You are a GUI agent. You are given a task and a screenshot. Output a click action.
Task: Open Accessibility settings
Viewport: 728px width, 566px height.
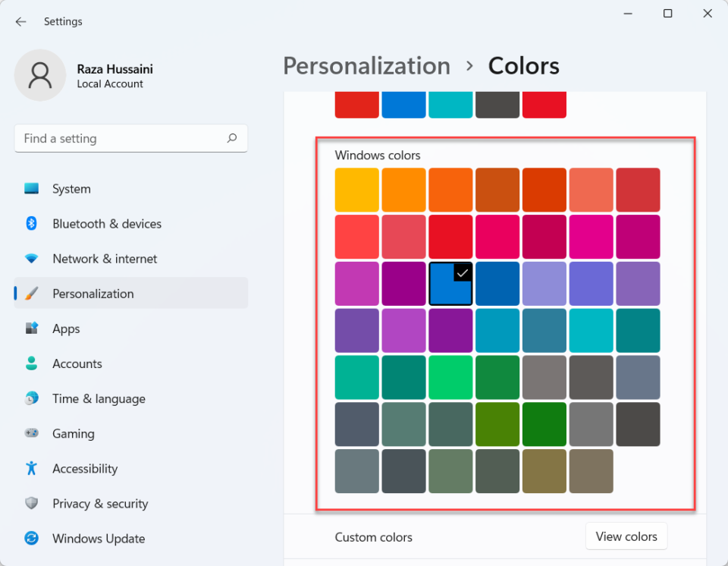pos(84,468)
